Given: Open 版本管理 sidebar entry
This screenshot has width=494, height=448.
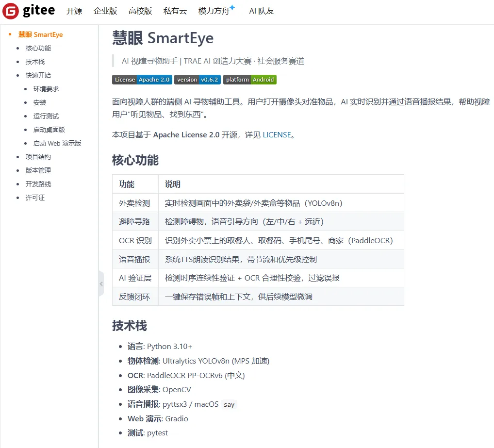Looking at the screenshot, I should pos(38,170).
